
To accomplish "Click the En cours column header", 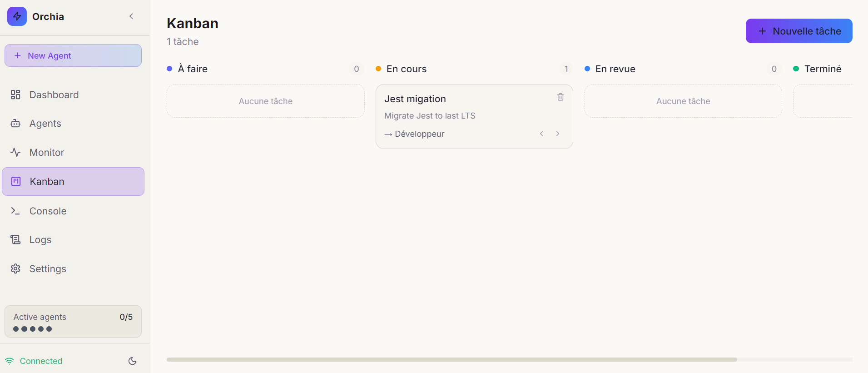I will [x=407, y=69].
